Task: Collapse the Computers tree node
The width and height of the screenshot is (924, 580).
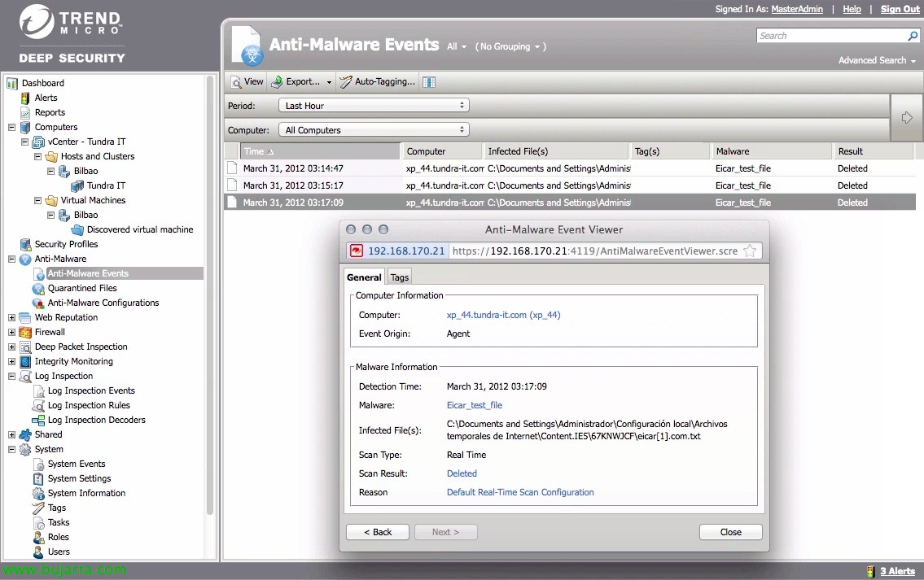Action: (x=11, y=127)
